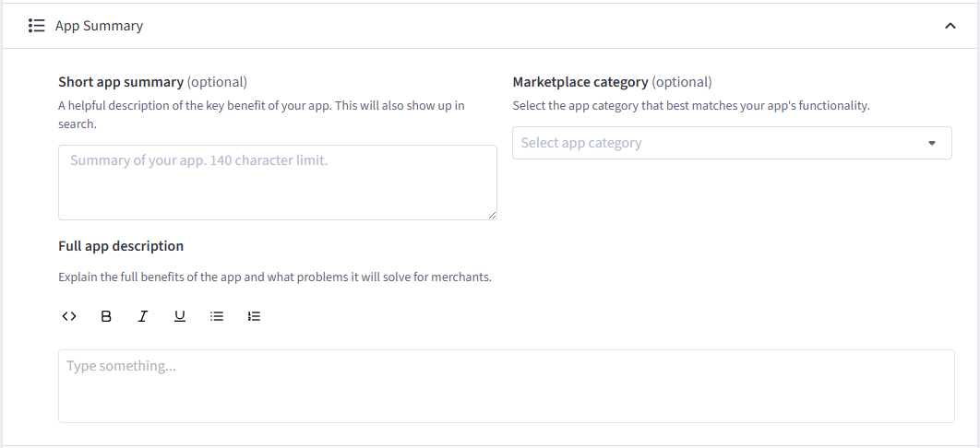Click the Marketplace category label
The image size is (980, 448).
580,82
